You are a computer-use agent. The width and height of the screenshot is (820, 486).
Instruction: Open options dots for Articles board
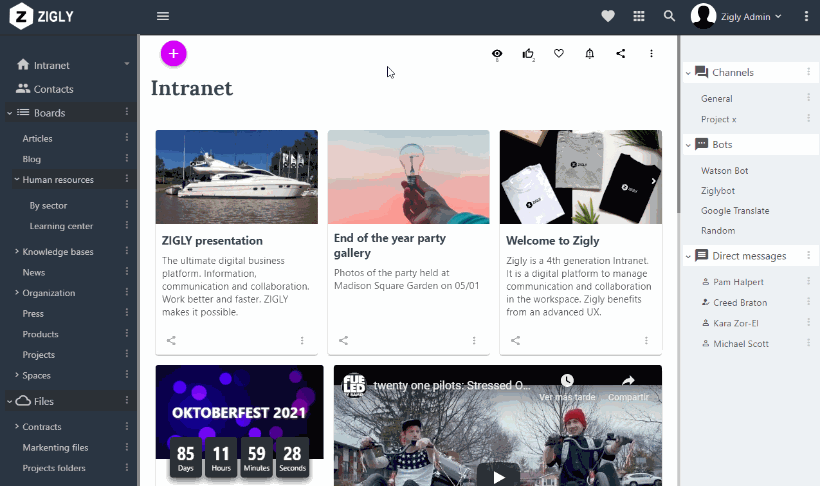[127, 137]
